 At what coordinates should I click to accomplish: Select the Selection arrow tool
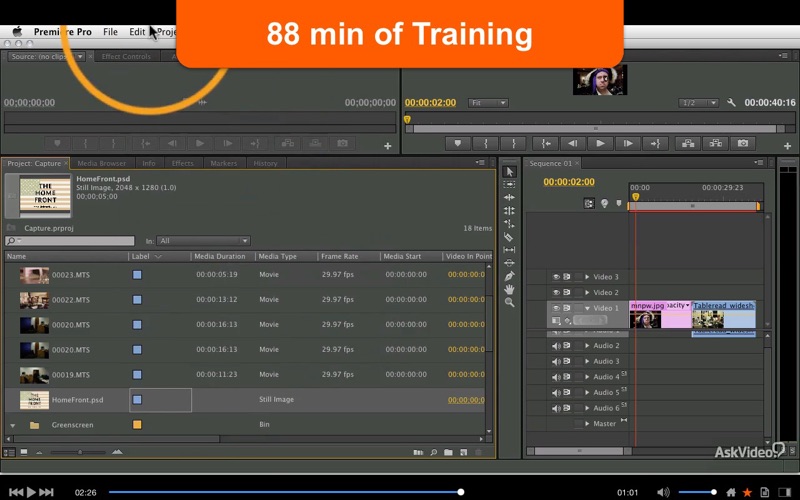(509, 171)
